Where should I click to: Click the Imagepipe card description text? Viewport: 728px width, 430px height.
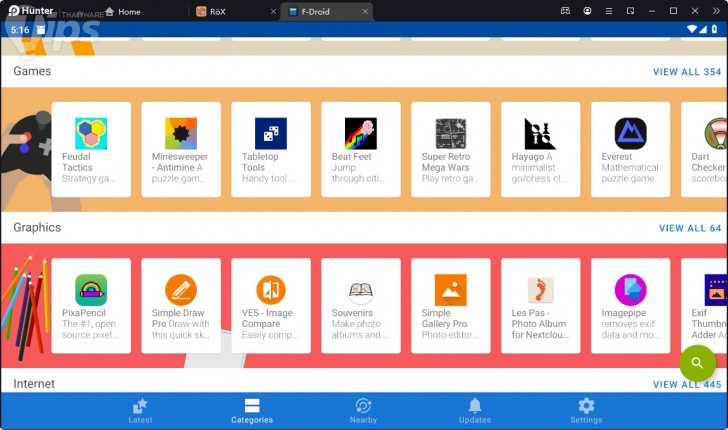(630, 329)
